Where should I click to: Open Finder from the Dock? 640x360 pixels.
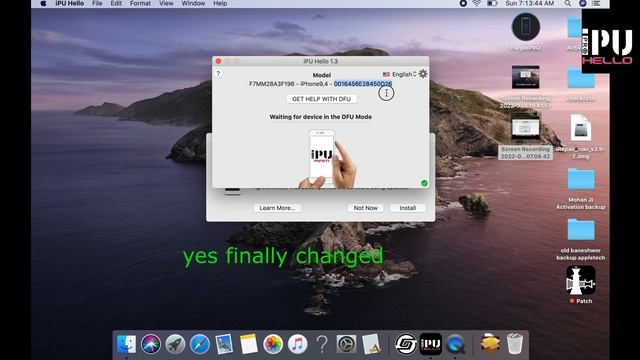coord(127,344)
